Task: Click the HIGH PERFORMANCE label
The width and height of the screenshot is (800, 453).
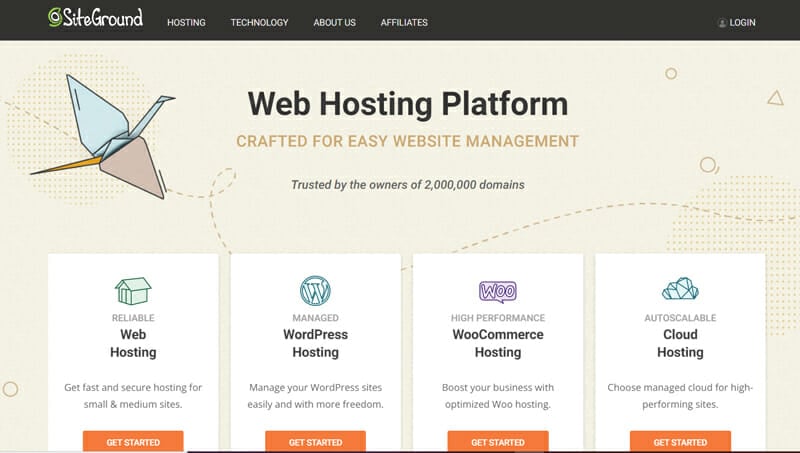Action: click(x=498, y=318)
